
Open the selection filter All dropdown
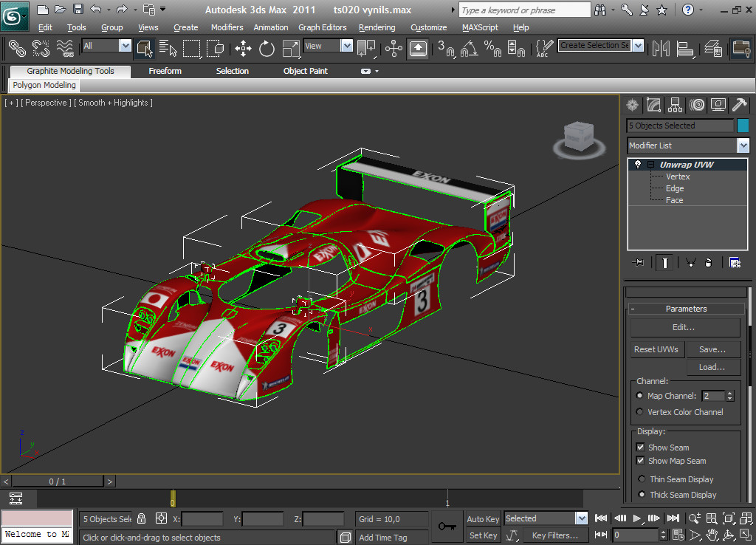(125, 46)
